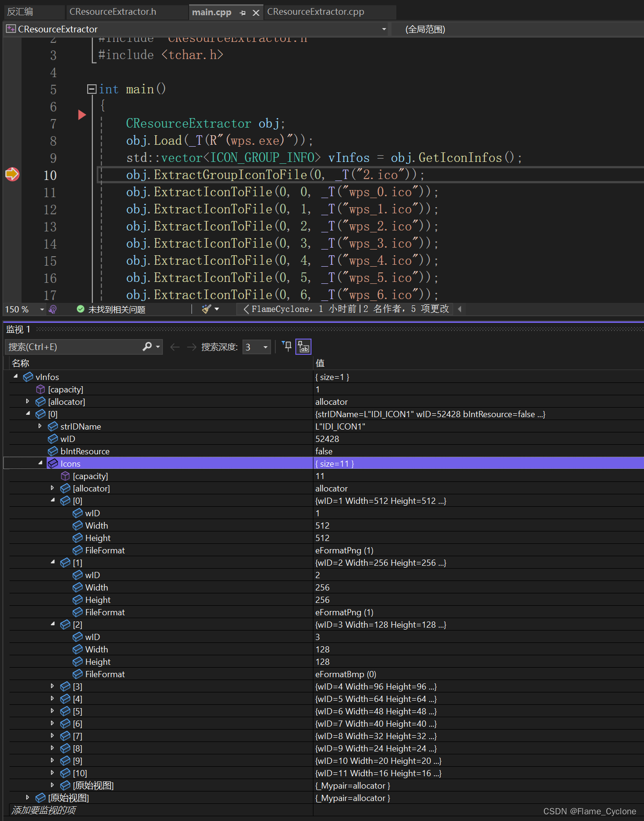Select the {wID=10 Width=20 Height=20 ...} value
The height and width of the screenshot is (821, 644).
pos(378,761)
